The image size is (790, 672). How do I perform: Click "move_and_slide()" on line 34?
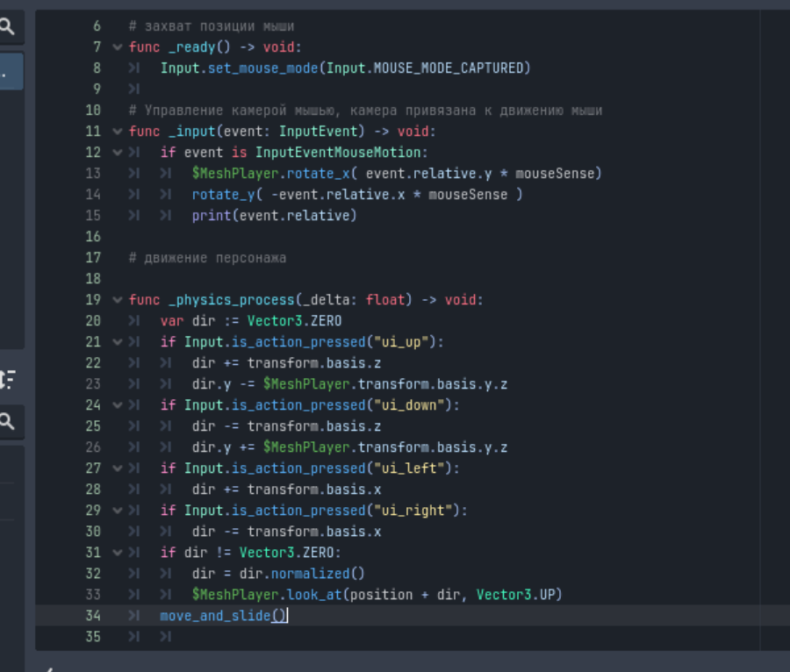[x=223, y=616]
